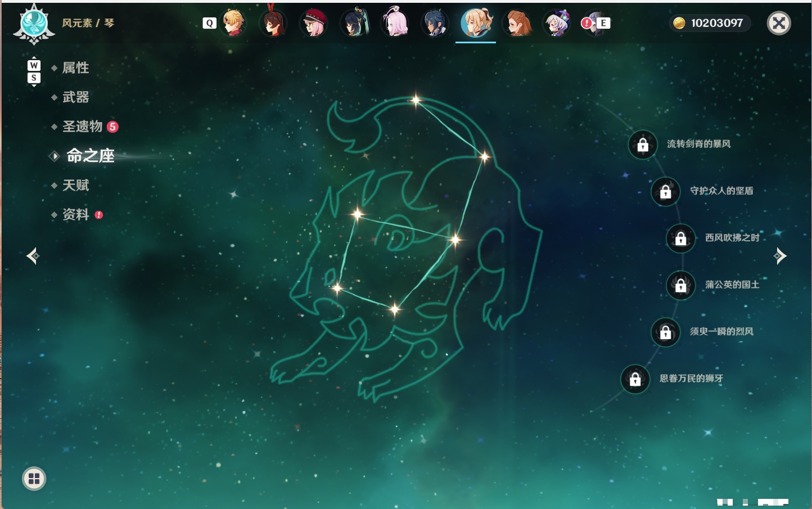812x509 pixels.
Task: Go to 天赋 talents page
Action: (x=75, y=185)
